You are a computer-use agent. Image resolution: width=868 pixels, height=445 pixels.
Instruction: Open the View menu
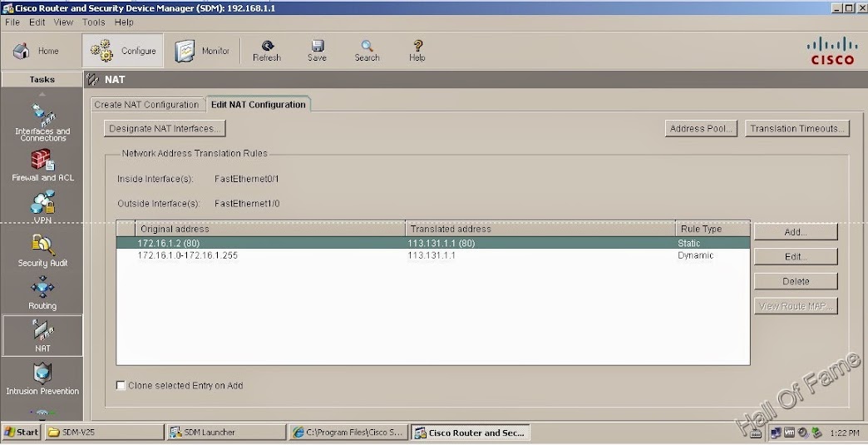pyautogui.click(x=63, y=22)
